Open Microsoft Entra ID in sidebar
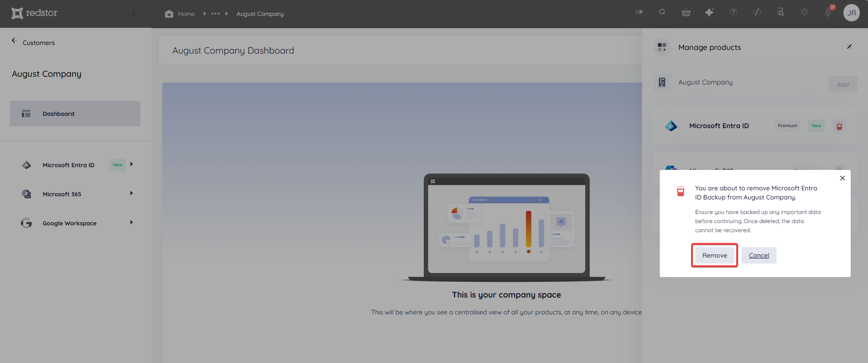868x363 pixels. [x=69, y=165]
